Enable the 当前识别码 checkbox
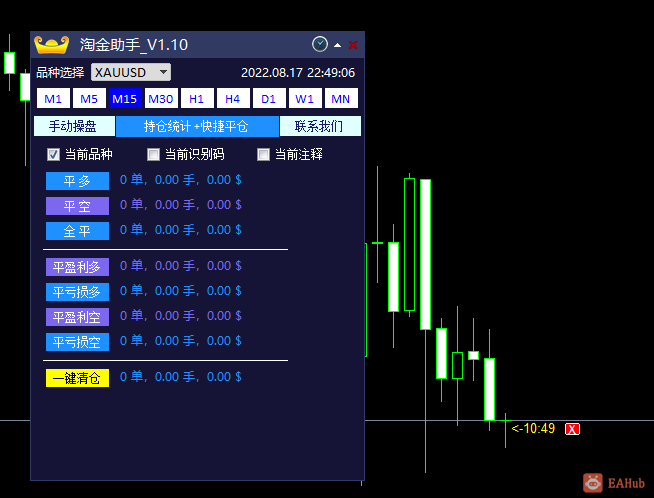Image resolution: width=654 pixels, height=498 pixels. pyautogui.click(x=153, y=154)
